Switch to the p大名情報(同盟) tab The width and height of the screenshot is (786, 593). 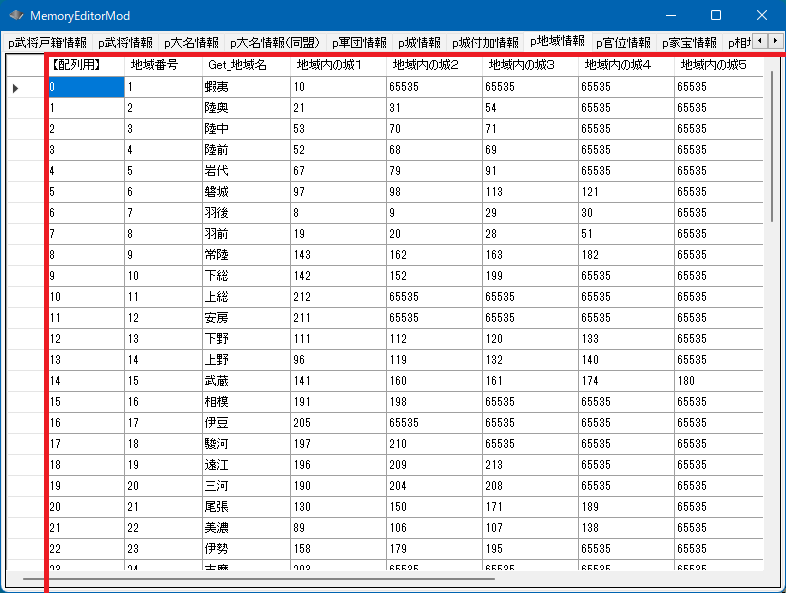[x=275, y=43]
